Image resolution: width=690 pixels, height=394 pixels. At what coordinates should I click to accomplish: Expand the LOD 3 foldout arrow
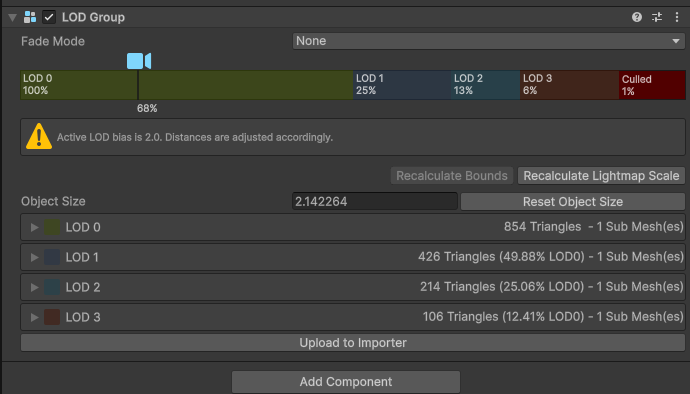pyautogui.click(x=34, y=317)
